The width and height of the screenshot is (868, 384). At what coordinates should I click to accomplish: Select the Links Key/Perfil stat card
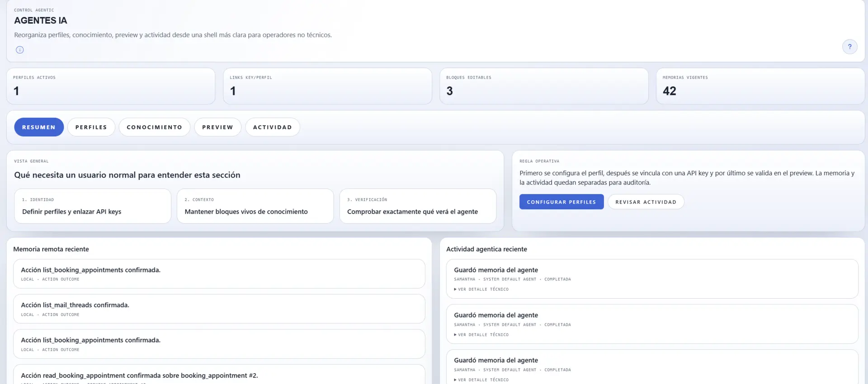pyautogui.click(x=327, y=86)
